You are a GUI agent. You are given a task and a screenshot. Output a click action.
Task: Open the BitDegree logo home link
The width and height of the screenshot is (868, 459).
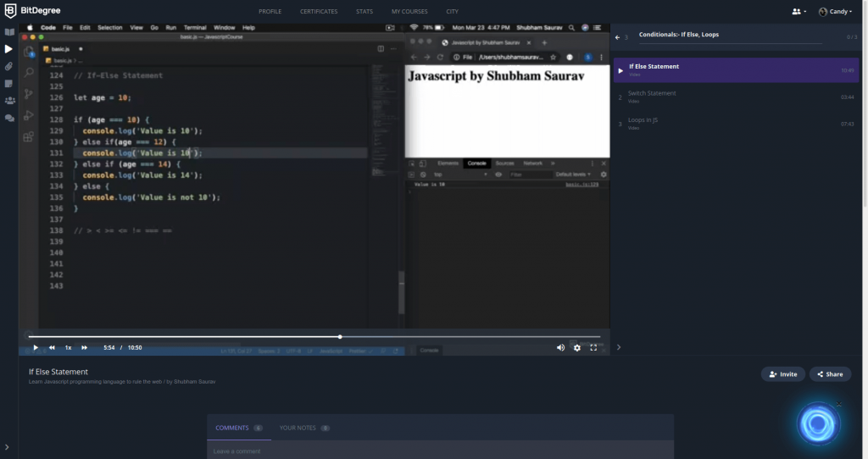click(32, 10)
